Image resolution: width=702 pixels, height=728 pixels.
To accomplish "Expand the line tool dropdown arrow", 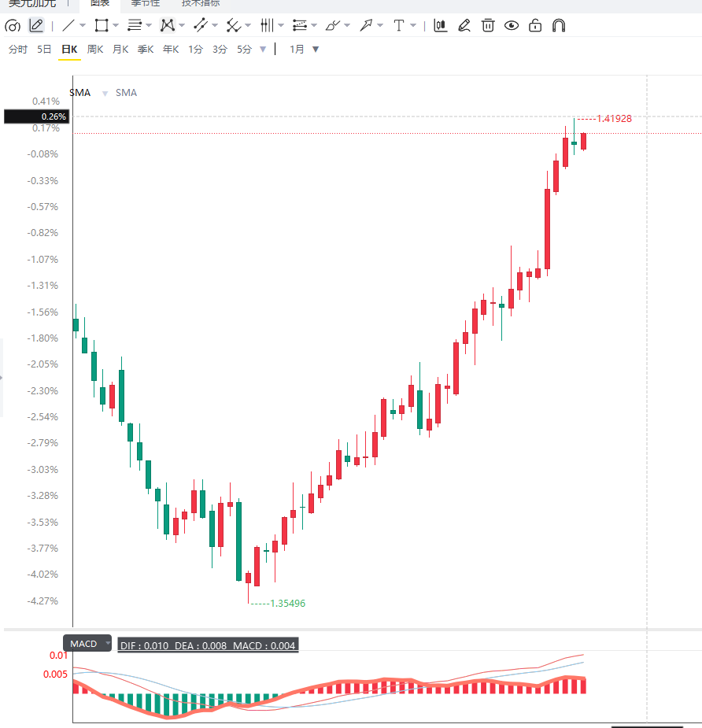I will coord(83,25).
